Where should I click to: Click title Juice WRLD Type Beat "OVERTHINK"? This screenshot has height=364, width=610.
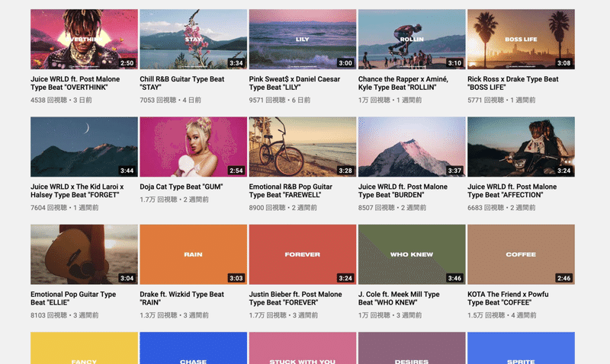[75, 83]
